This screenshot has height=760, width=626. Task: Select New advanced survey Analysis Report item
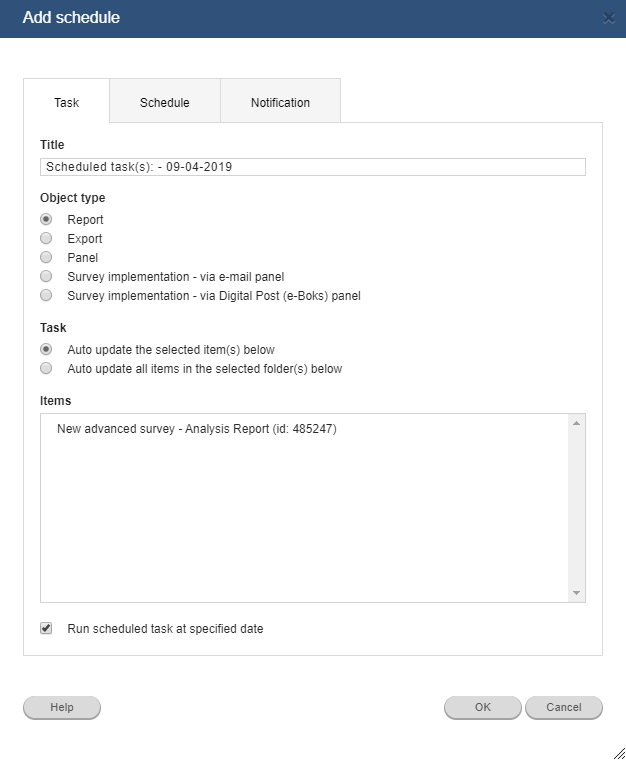click(x=197, y=429)
